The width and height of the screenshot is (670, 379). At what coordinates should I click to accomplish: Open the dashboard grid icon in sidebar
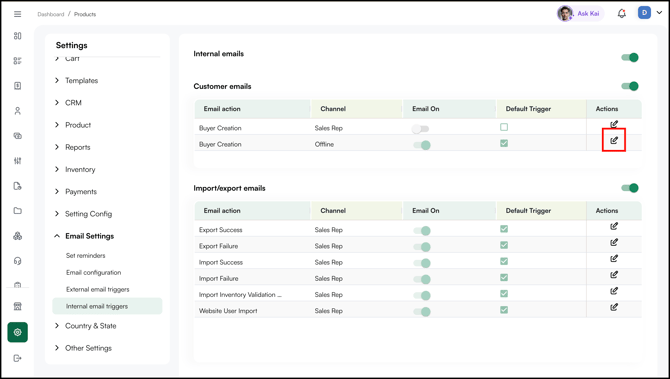click(18, 36)
